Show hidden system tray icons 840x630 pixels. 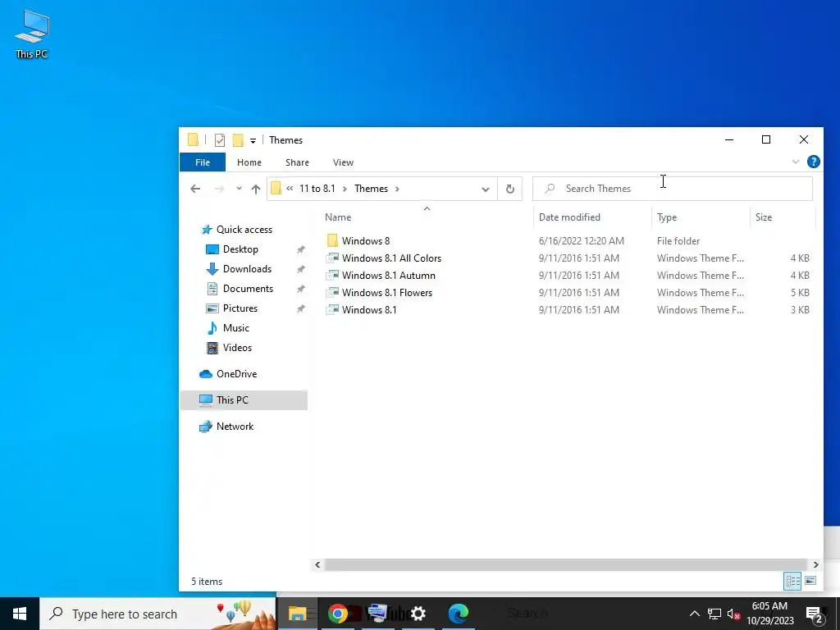coord(694,614)
